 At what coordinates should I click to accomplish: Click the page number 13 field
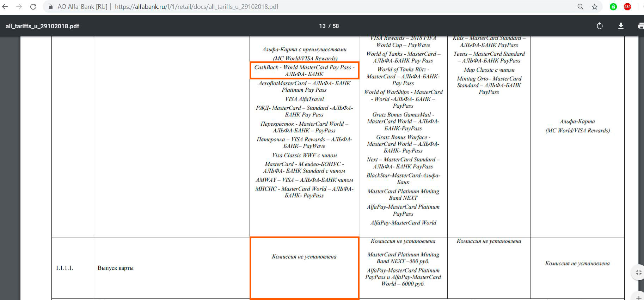(x=322, y=26)
